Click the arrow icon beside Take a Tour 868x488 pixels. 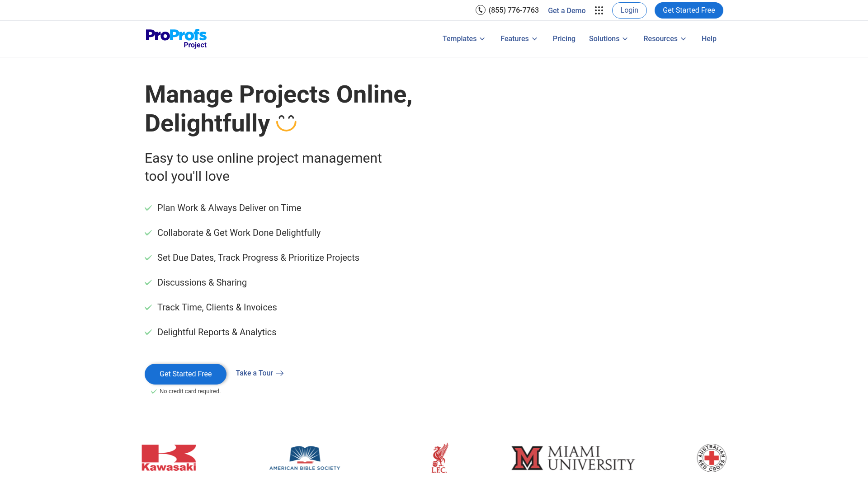click(x=280, y=373)
